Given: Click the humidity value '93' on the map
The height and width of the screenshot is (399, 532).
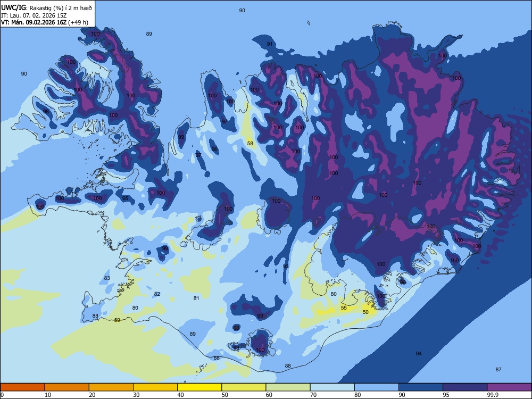Looking at the screenshot, I should click(286, 266).
